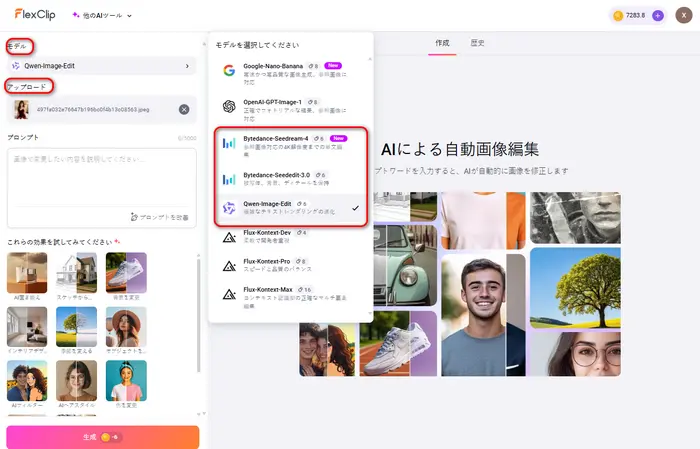The height and width of the screenshot is (449, 700).
Task: Switch to the 作成 tab
Action: 442,43
